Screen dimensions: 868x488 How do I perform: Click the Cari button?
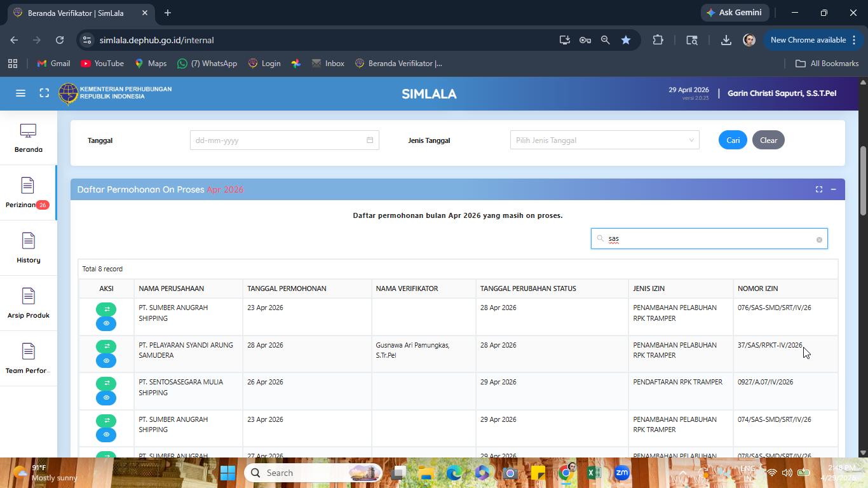tap(733, 140)
